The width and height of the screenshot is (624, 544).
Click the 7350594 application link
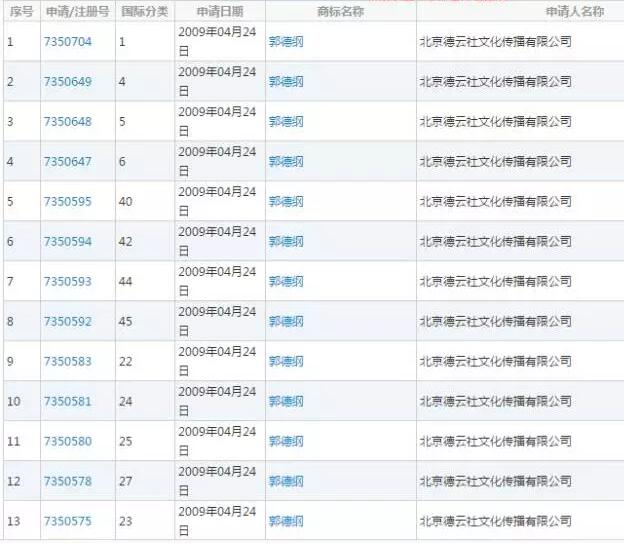(x=67, y=242)
